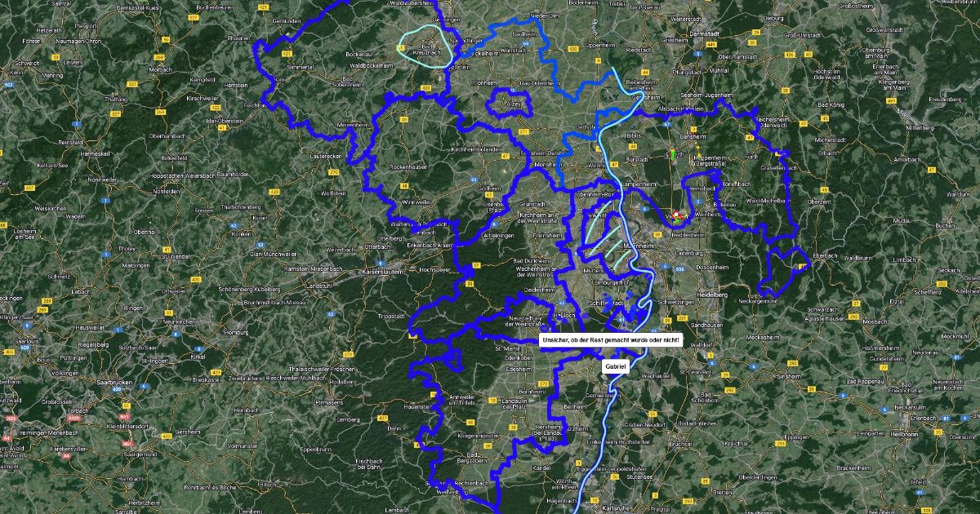Click the green marker near Lorsch
Screen dimensions: 980x514
(672, 153)
